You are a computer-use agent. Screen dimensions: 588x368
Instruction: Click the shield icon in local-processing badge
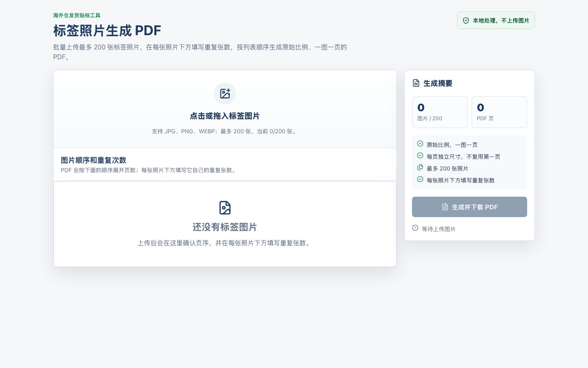466,20
